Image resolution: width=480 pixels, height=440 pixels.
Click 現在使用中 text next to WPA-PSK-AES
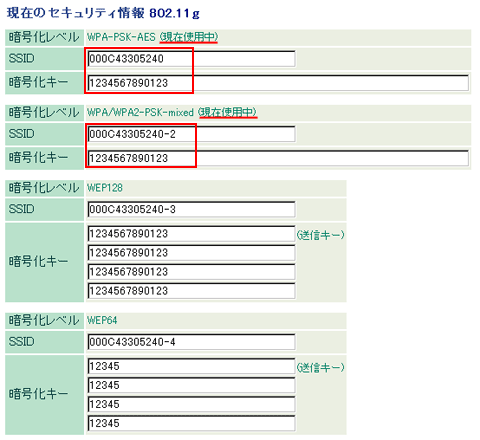189,37
